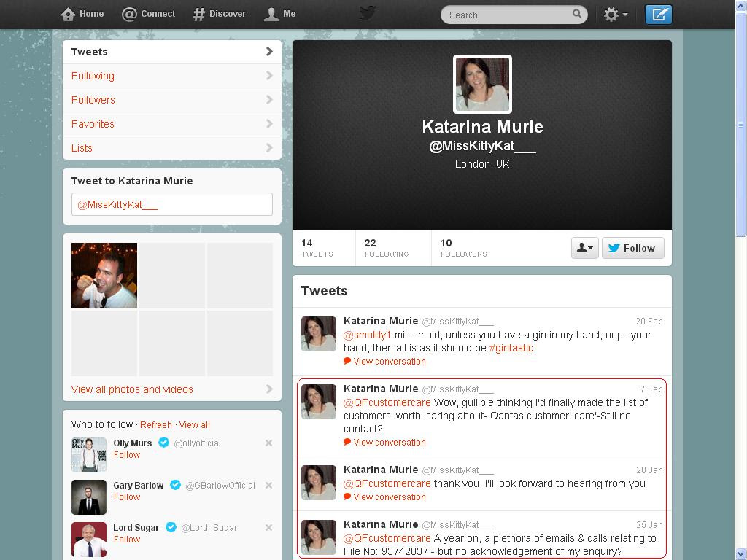Click Gary Barlow verified badge
The height and width of the screenshot is (560, 747).
point(175,485)
